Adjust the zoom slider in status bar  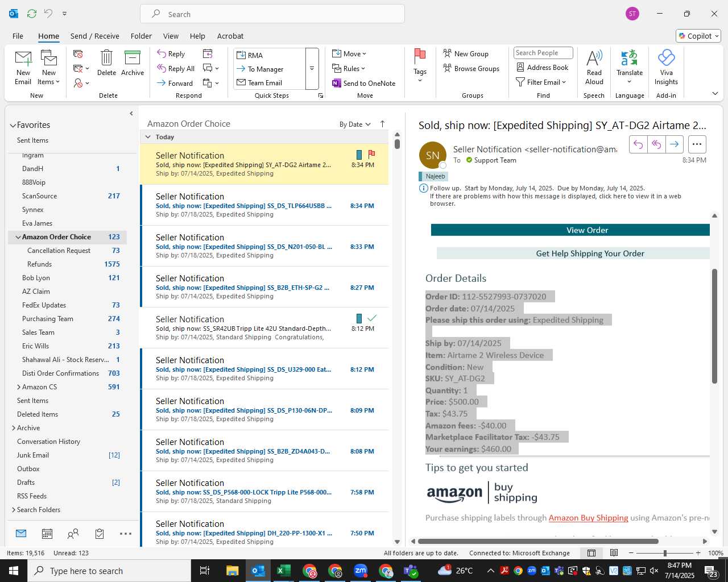pyautogui.click(x=664, y=553)
